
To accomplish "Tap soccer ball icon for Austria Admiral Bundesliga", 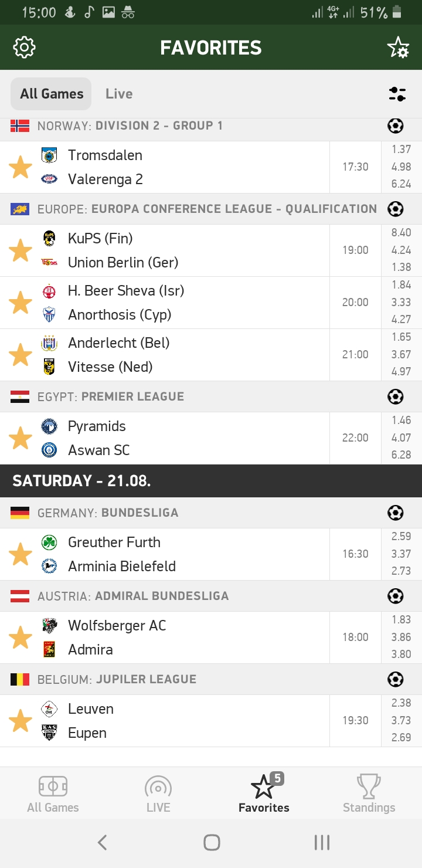I will click(x=396, y=596).
